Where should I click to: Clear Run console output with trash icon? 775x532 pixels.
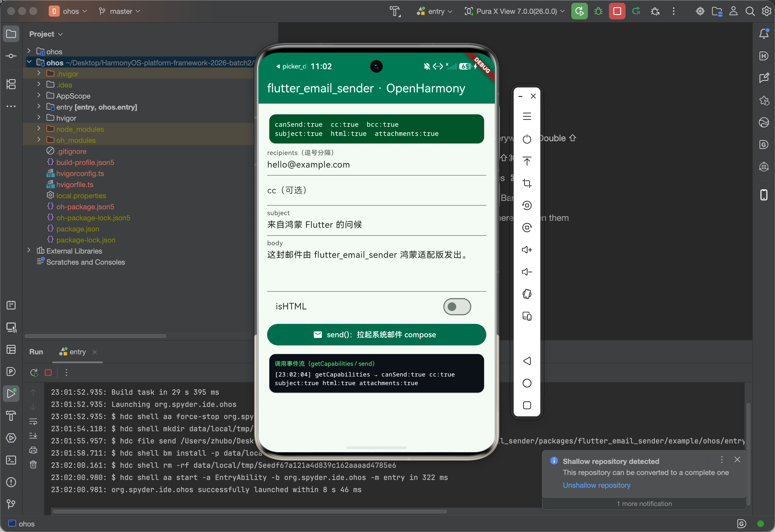pyautogui.click(x=33, y=464)
